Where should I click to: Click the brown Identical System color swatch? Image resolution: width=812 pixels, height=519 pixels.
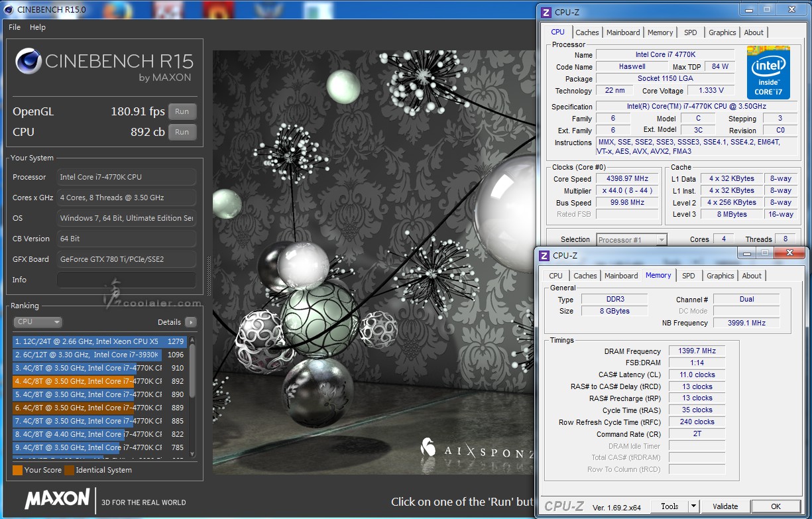click(x=69, y=470)
